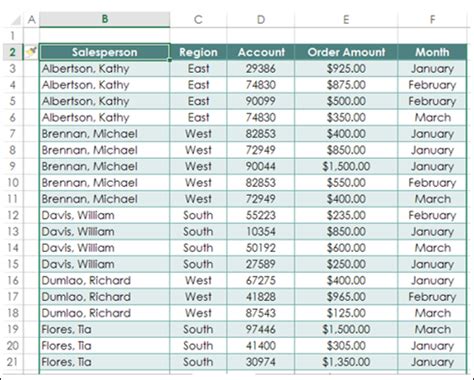Select row 1 header
This screenshot has height=380, width=474.
(x=13, y=36)
